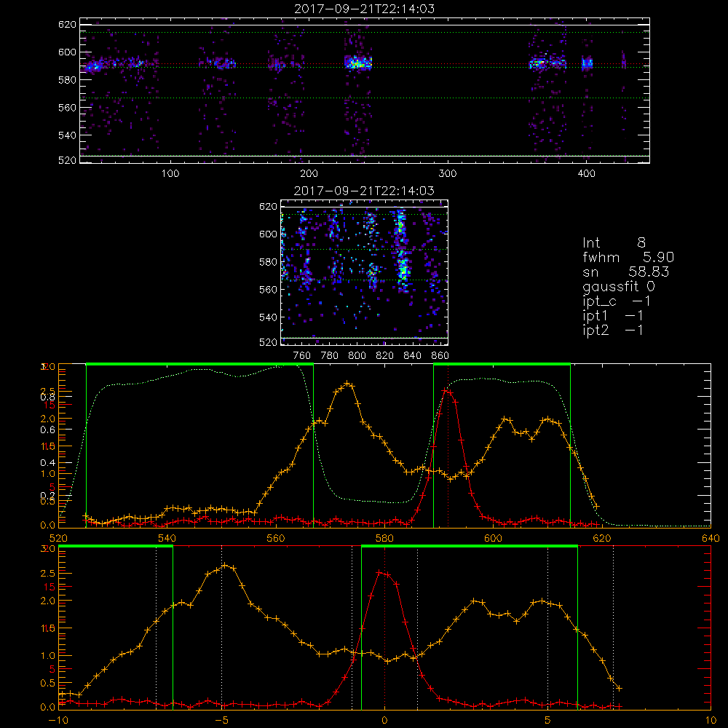Select the 'ipt1 -1' readout line
This screenshot has width=728, height=728.
(x=613, y=316)
